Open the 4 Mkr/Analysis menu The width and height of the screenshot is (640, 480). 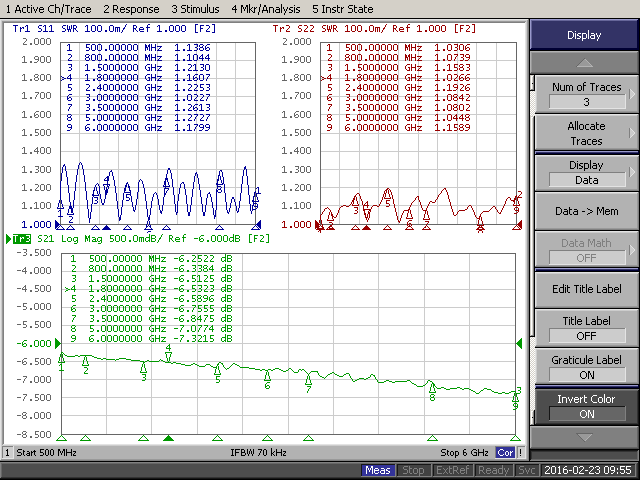coord(266,9)
